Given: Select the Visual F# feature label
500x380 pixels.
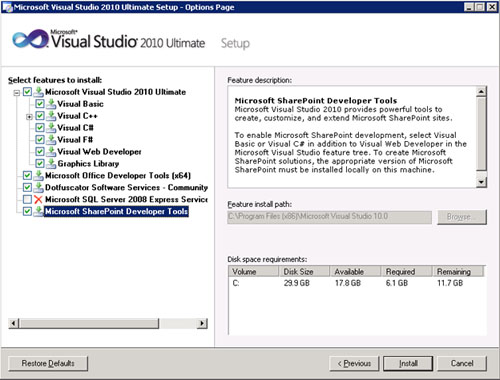Looking at the screenshot, I should point(75,140).
